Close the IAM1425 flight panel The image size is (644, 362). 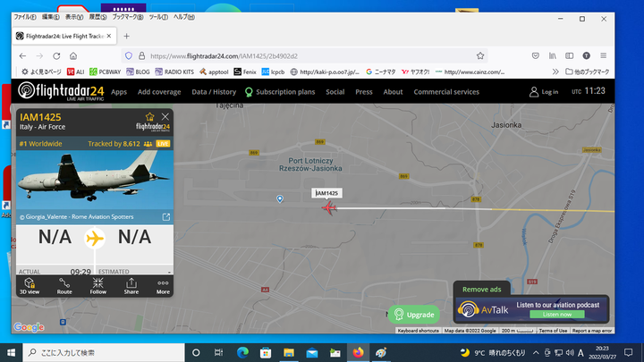(x=165, y=117)
